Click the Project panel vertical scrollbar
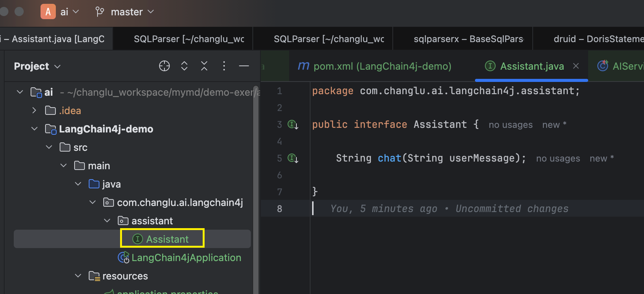The width and height of the screenshot is (644, 294). pos(255,189)
